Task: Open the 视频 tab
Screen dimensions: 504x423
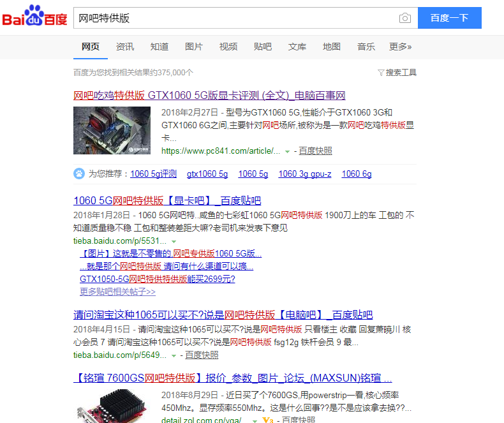Action: point(228,47)
